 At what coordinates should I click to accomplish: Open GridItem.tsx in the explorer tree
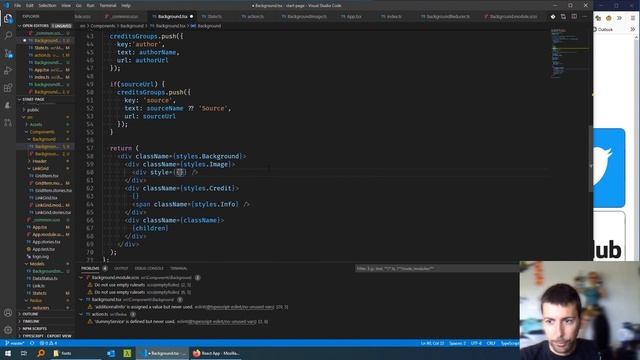(46, 176)
